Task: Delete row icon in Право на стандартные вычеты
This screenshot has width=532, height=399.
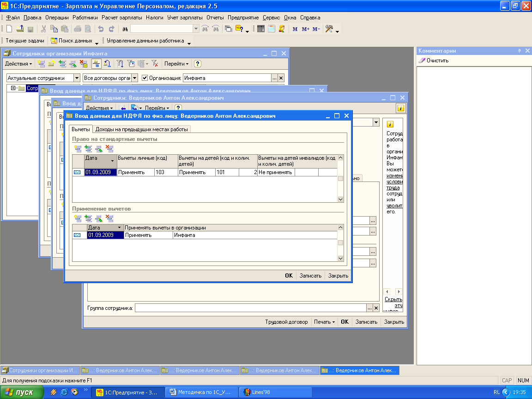Action: [109, 148]
